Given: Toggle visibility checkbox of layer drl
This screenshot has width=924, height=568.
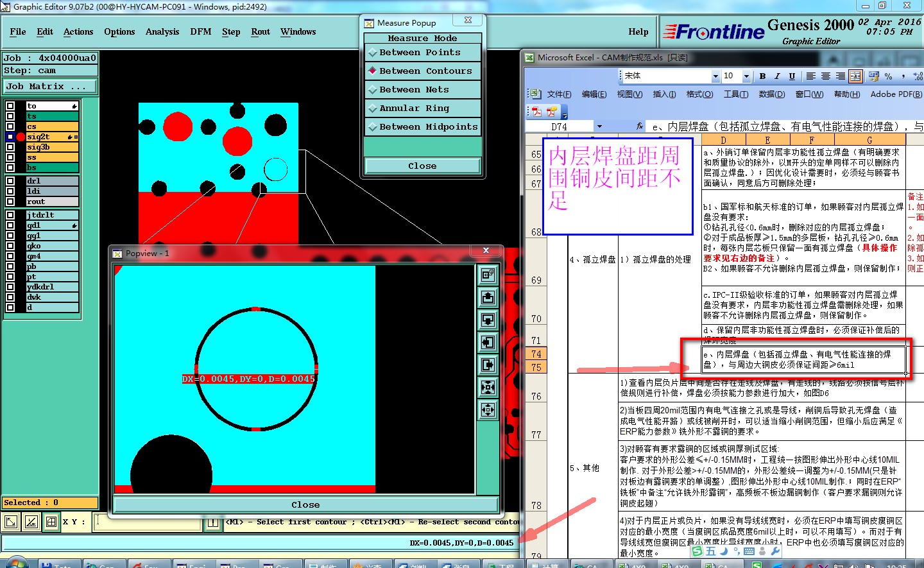Looking at the screenshot, I should (10, 181).
